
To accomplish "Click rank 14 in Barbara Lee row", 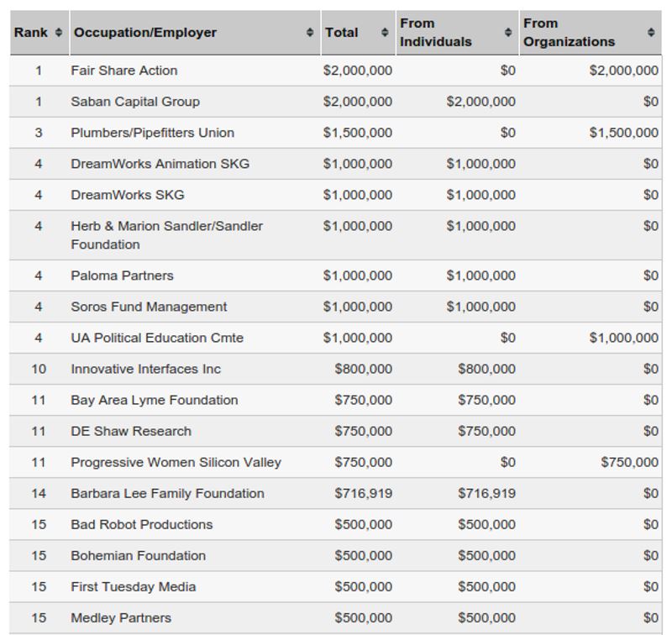I will [x=39, y=494].
